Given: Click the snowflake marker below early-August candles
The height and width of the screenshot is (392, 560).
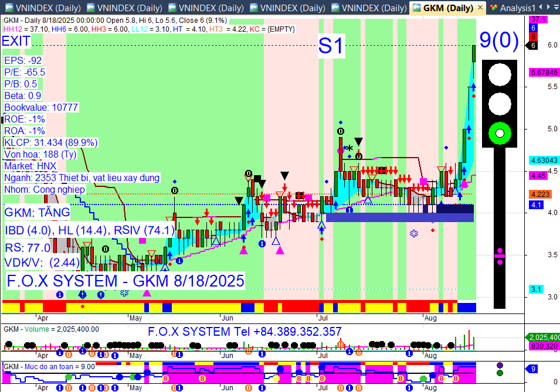Looking at the screenshot, I should point(413,234).
